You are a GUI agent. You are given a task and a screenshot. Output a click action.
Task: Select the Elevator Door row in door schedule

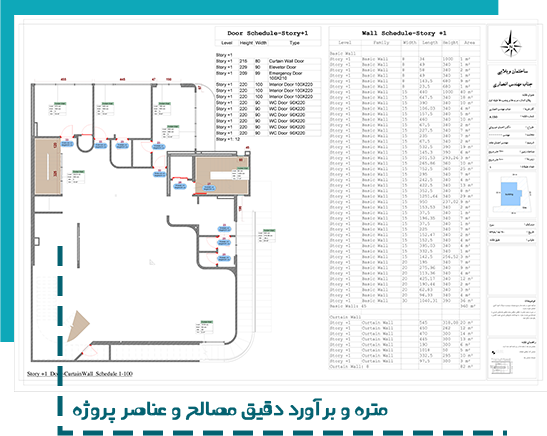268,67
